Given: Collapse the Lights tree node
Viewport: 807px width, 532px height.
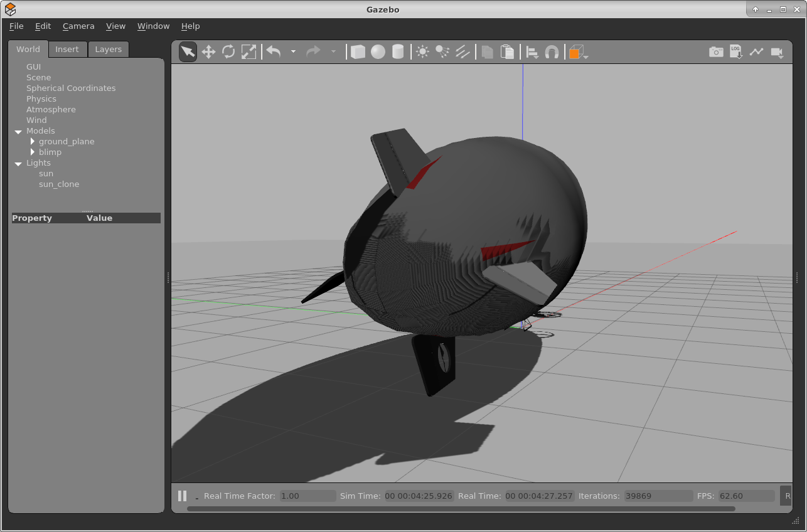Looking at the screenshot, I should tap(18, 164).
